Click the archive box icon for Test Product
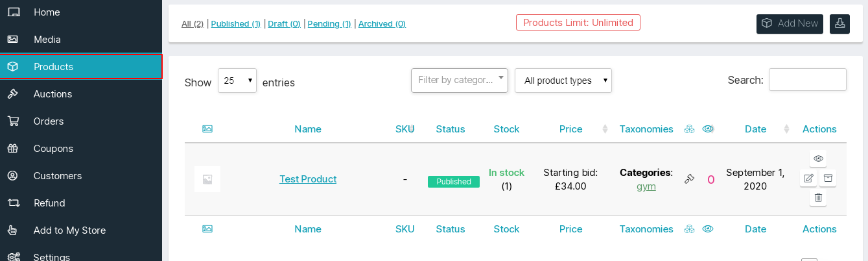The image size is (868, 261). [828, 178]
